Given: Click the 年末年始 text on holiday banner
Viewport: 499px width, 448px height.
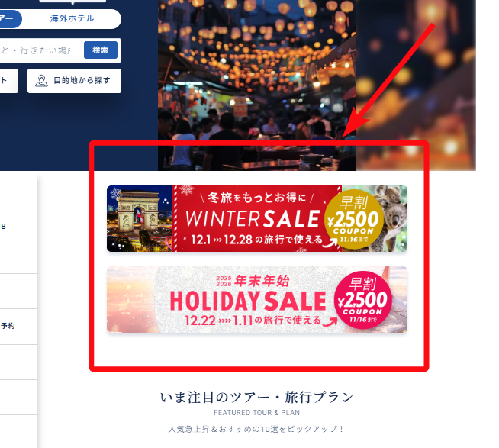Looking at the screenshot, I should 262,281.
